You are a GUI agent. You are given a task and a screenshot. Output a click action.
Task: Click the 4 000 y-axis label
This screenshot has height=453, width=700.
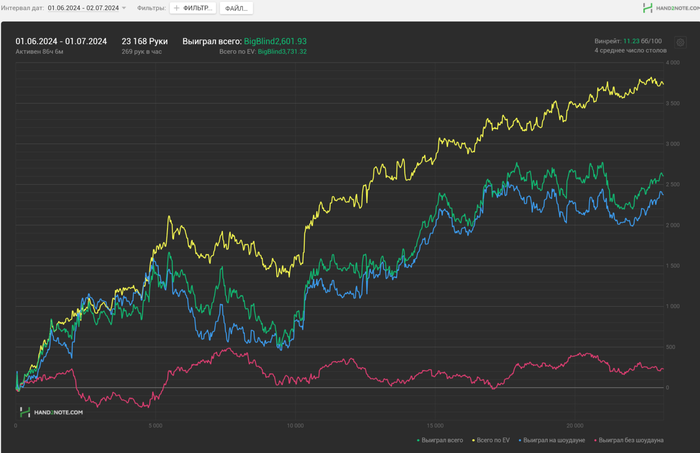click(673, 62)
